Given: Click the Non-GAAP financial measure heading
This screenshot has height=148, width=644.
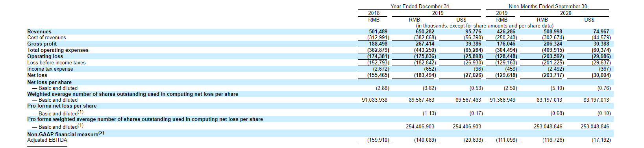Looking at the screenshot, I should [65, 134].
